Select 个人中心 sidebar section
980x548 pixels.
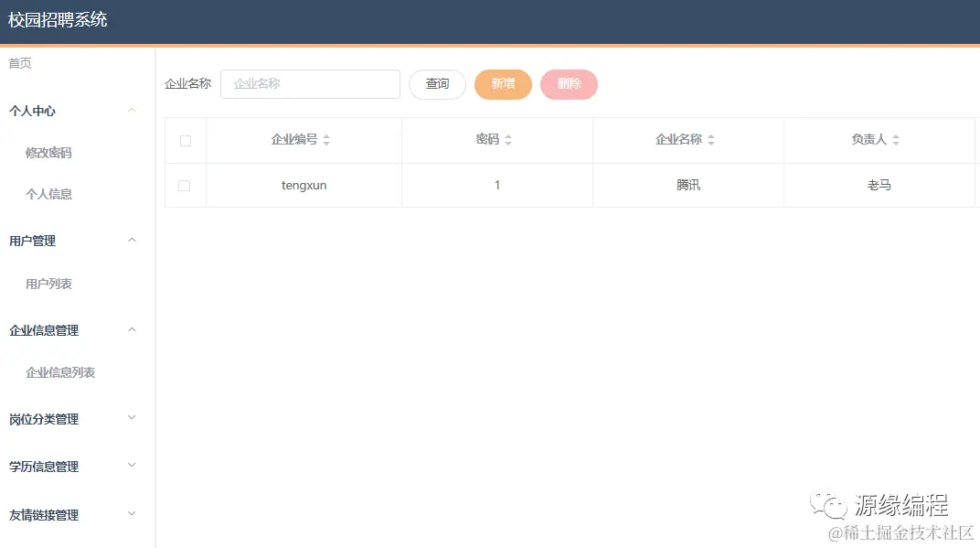tap(33, 111)
